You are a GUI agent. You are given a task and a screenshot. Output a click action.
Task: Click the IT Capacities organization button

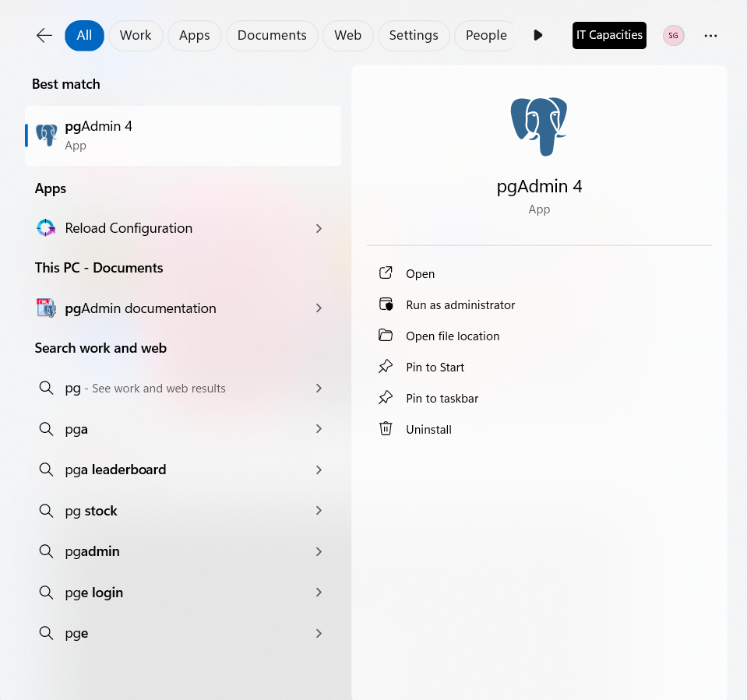point(609,35)
